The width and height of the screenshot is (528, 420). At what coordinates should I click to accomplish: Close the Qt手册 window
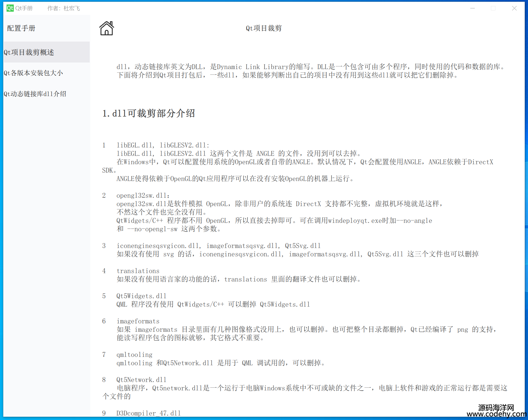[514, 8]
